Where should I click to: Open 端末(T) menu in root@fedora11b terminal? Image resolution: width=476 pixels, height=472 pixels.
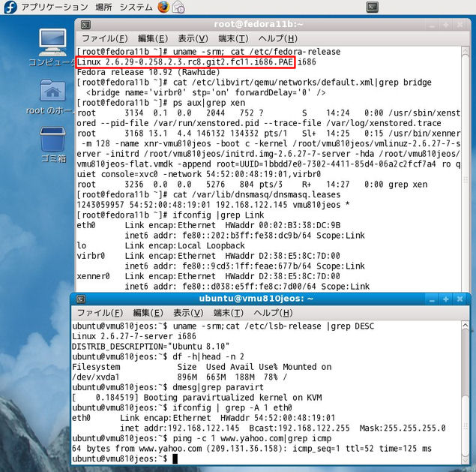(x=233, y=38)
